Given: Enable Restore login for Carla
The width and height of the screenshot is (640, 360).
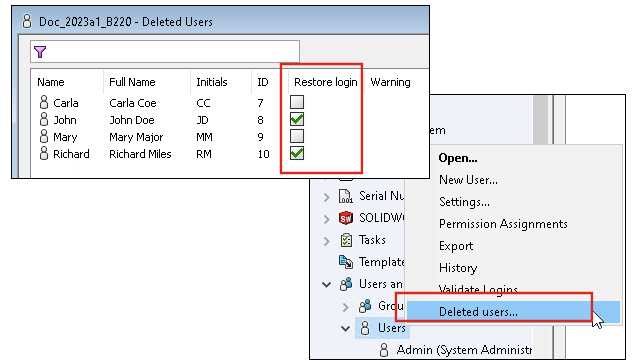Looking at the screenshot, I should click(297, 102).
